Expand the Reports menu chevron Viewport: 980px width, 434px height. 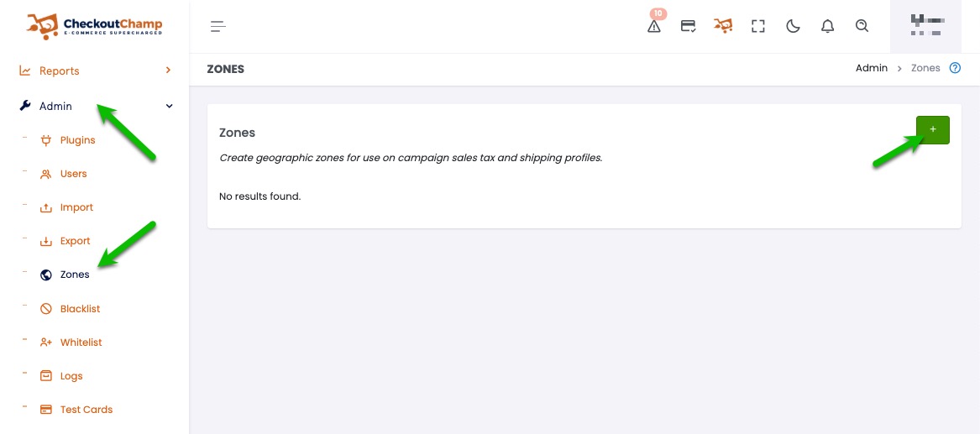[169, 71]
